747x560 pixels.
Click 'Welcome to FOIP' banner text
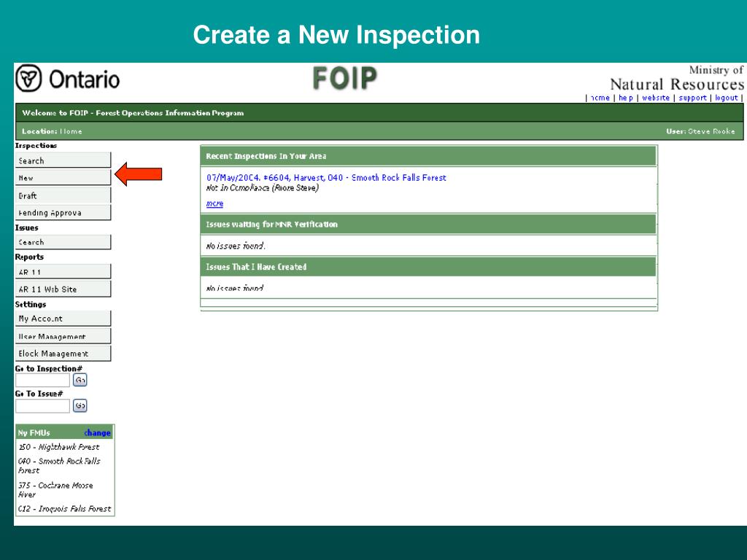coord(133,113)
